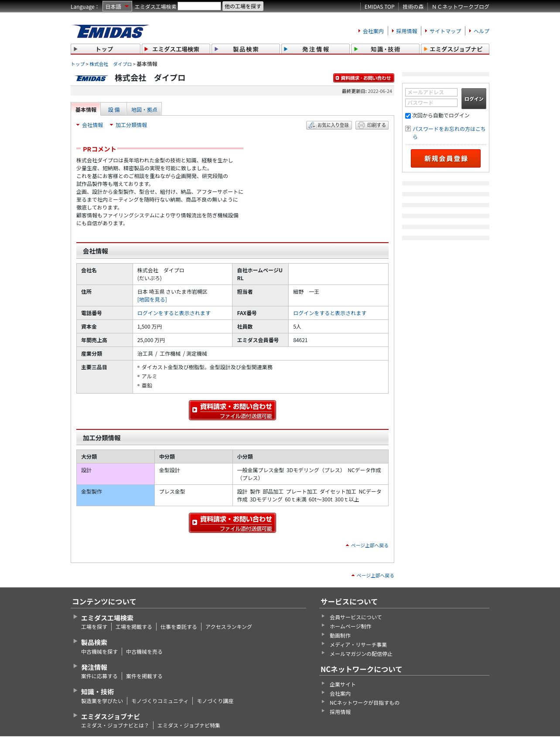Click the ヘルプ header link

pyautogui.click(x=481, y=31)
